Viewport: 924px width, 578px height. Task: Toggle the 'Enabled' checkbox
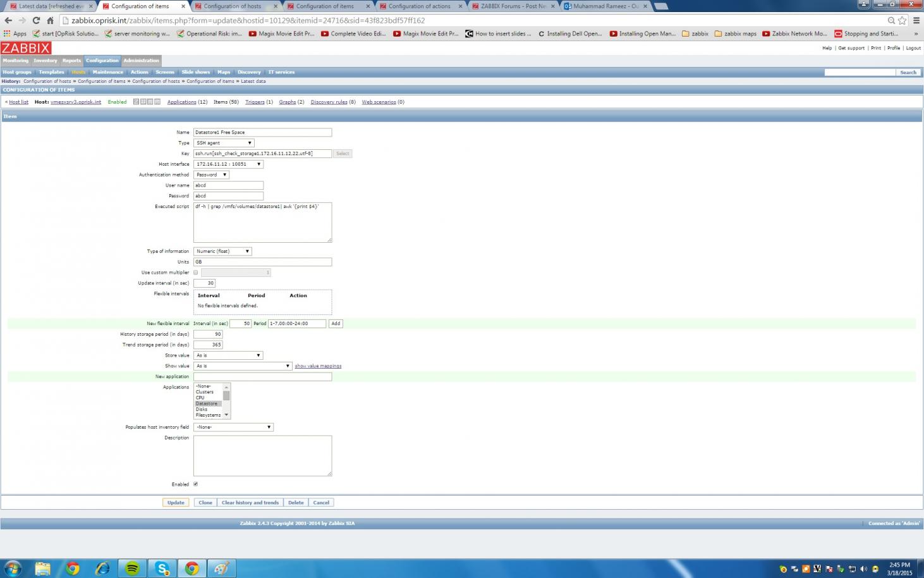coord(196,484)
